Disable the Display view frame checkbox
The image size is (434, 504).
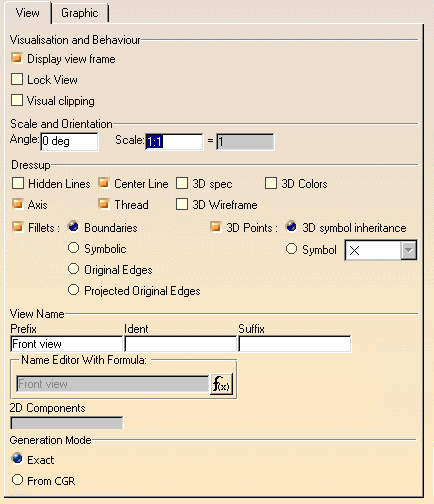17,58
